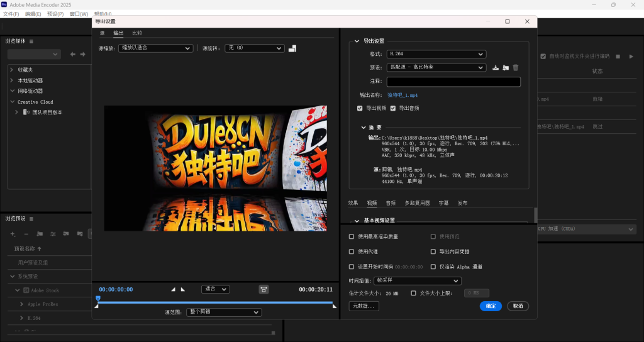Switch to the 源 tab

click(x=102, y=33)
